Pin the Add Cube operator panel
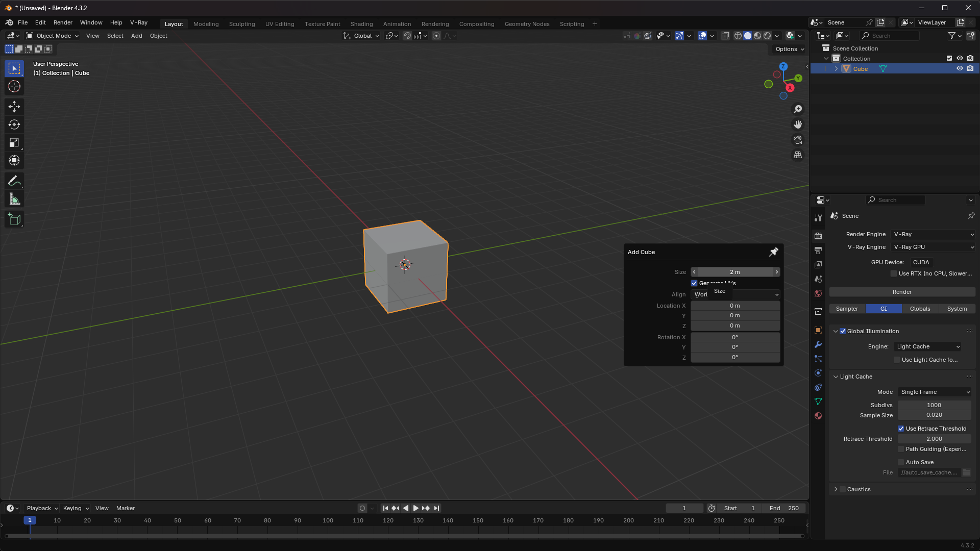Image resolution: width=980 pixels, height=551 pixels. click(x=774, y=252)
